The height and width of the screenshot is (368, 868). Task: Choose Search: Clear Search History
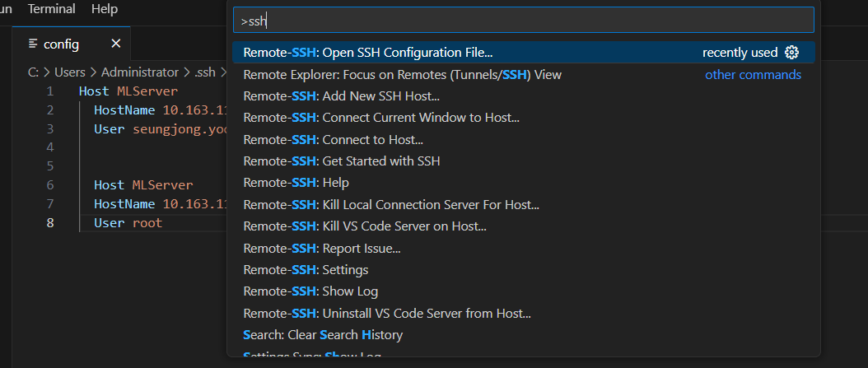[523, 335]
